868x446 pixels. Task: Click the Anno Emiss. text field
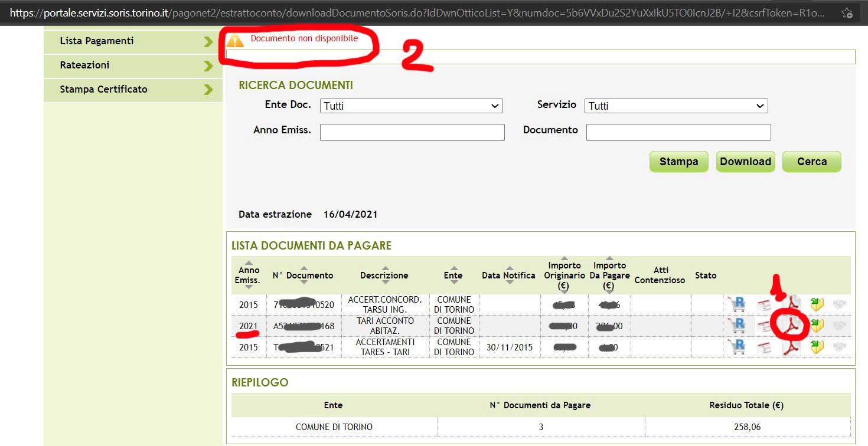tap(412, 132)
